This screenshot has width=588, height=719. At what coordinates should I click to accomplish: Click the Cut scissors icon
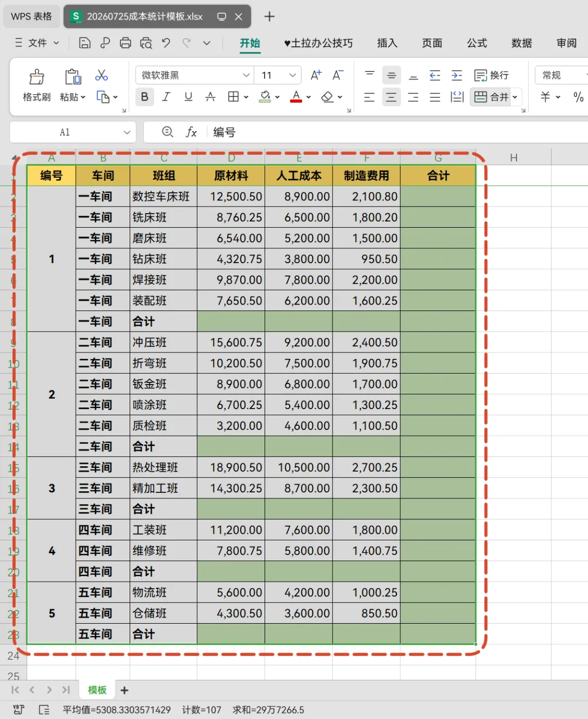102,75
